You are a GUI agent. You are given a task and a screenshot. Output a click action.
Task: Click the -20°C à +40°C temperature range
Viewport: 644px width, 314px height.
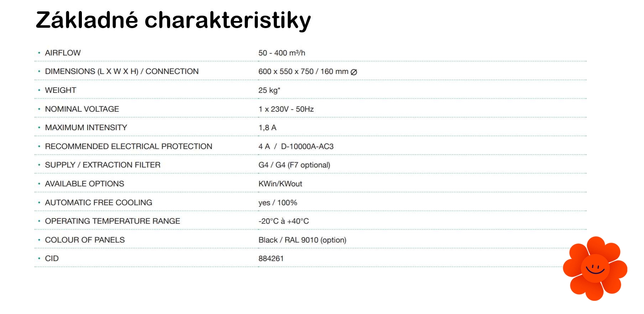283,221
